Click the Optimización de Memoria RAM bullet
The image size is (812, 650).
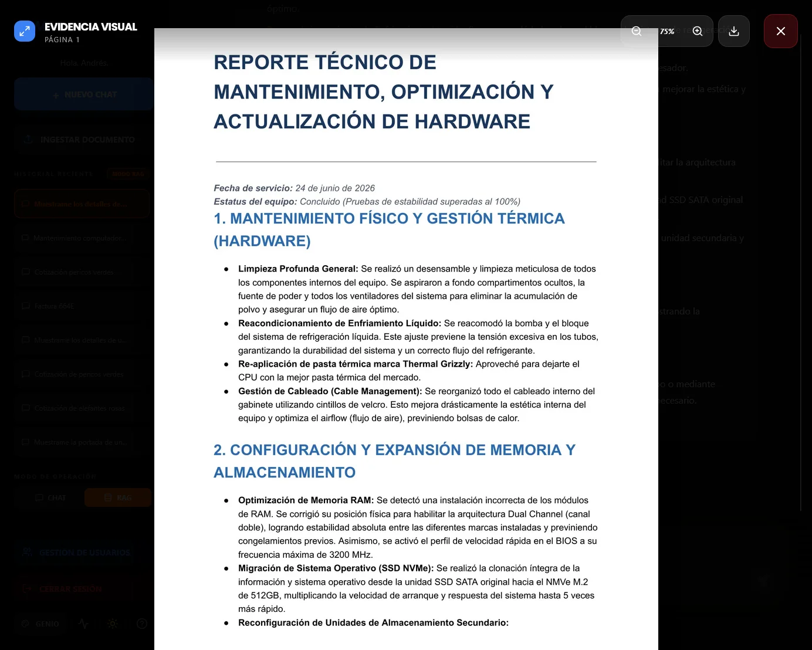(418, 527)
